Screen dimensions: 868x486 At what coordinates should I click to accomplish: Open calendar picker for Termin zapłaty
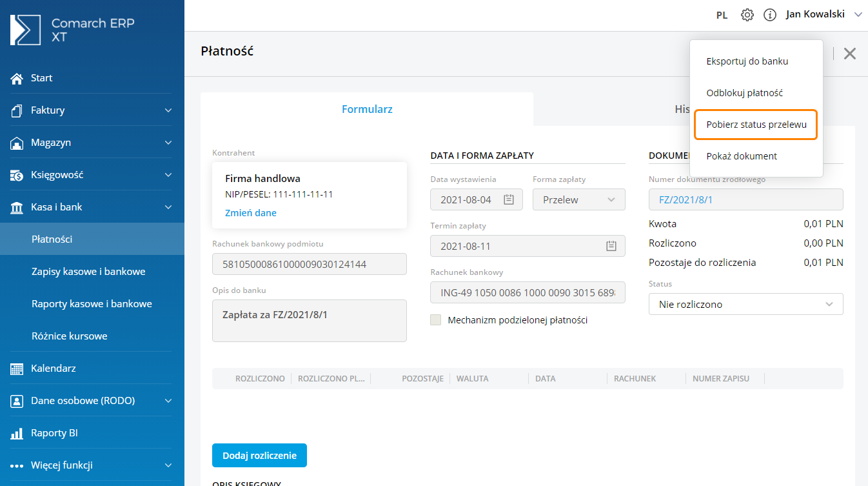611,246
